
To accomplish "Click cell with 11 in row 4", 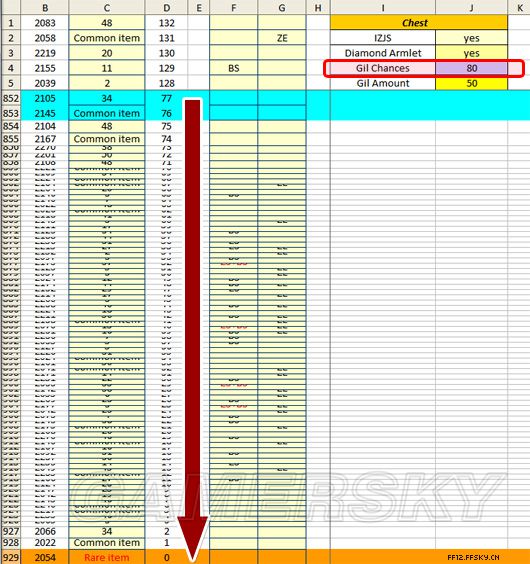I will click(107, 68).
